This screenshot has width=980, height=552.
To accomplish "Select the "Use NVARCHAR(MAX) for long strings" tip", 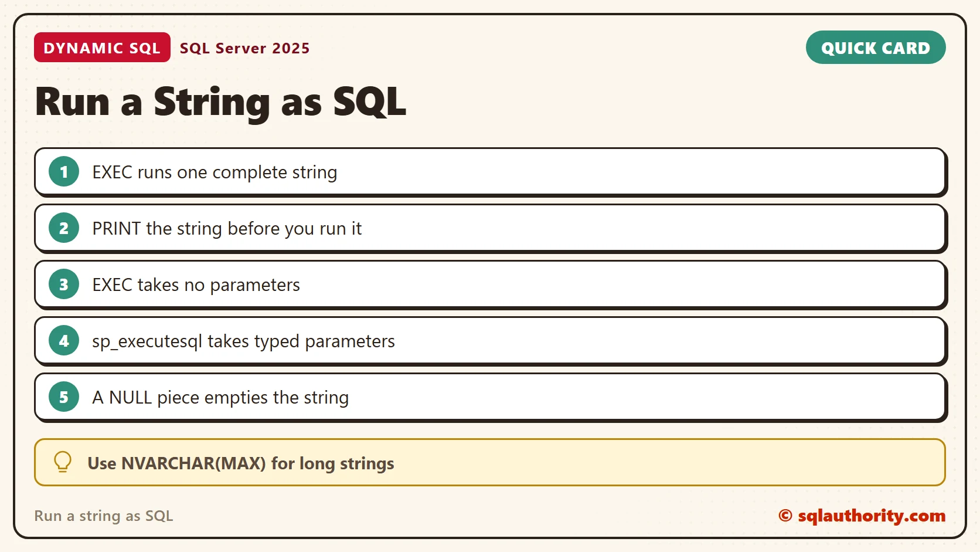I will pos(490,462).
